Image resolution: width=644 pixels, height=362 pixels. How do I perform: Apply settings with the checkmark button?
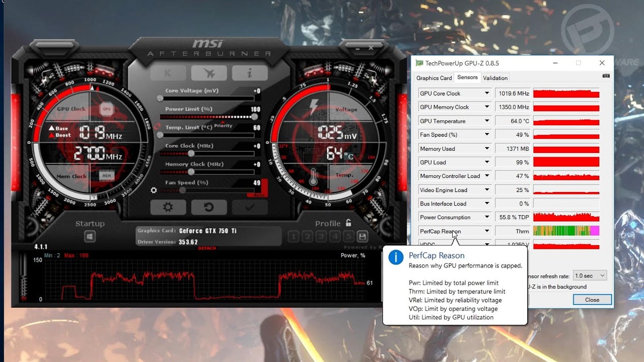tap(250, 207)
